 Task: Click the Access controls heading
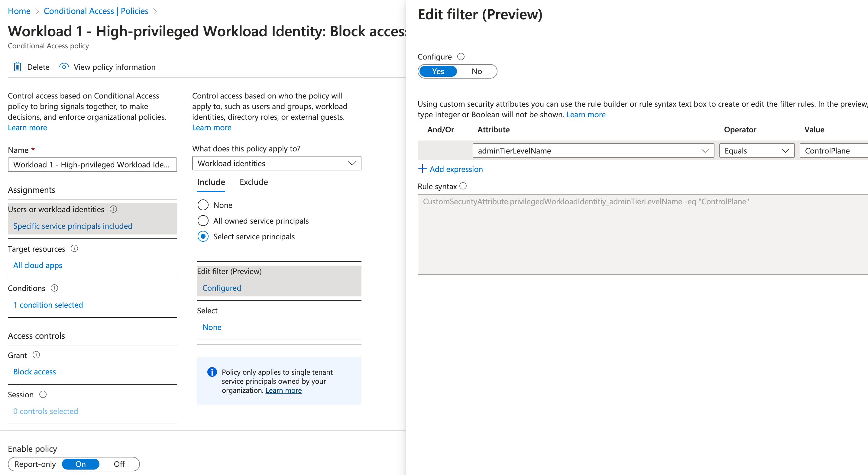tap(36, 336)
